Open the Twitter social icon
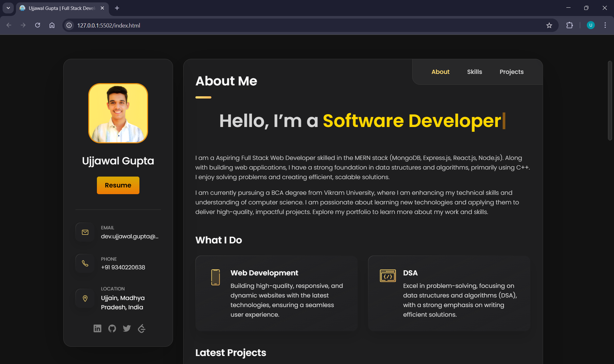614x364 pixels. [x=127, y=328]
